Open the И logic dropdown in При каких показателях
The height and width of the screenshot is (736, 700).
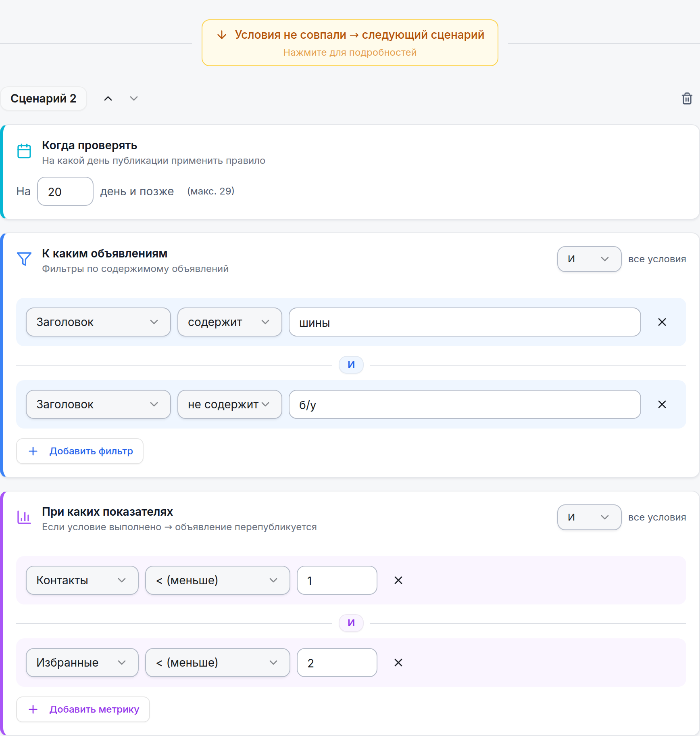(589, 517)
